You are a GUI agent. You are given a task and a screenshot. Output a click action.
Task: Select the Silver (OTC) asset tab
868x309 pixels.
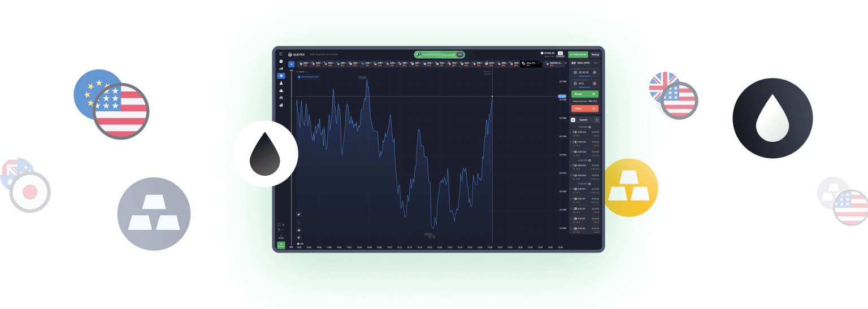530,64
